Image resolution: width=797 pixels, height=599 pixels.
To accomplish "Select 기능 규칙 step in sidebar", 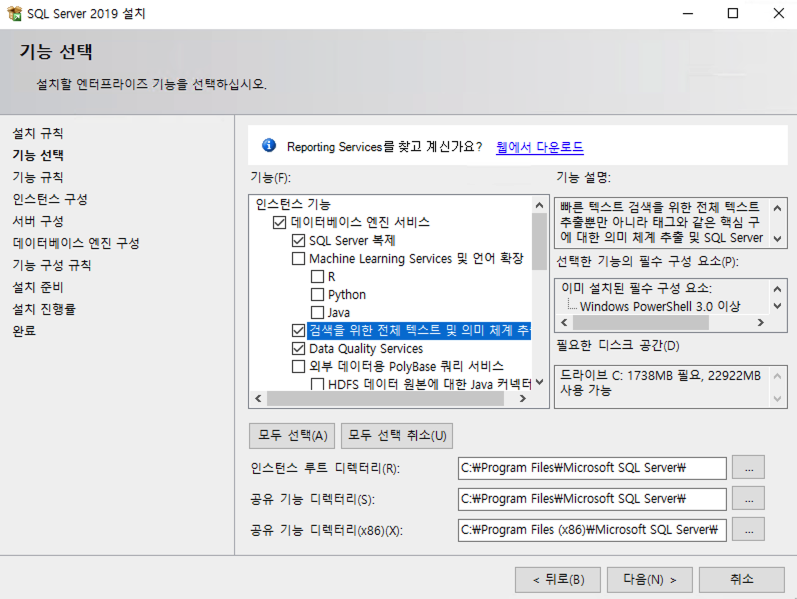I will coord(38,177).
